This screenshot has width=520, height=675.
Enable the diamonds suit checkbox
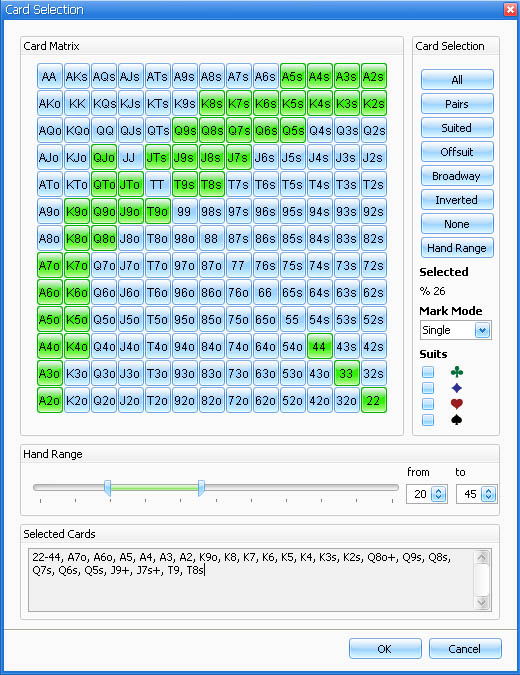(x=427, y=388)
